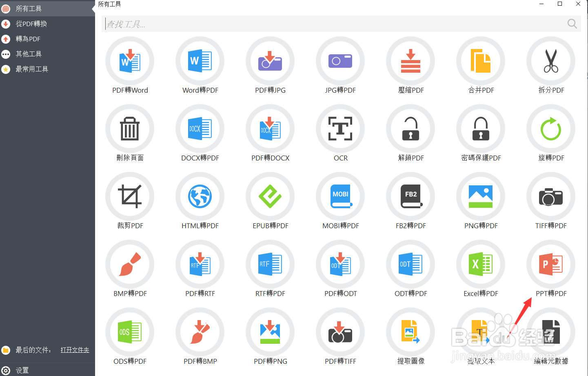The width and height of the screenshot is (588, 376).
Task: Click the 最后的文件 folder icon
Action: click(6, 350)
